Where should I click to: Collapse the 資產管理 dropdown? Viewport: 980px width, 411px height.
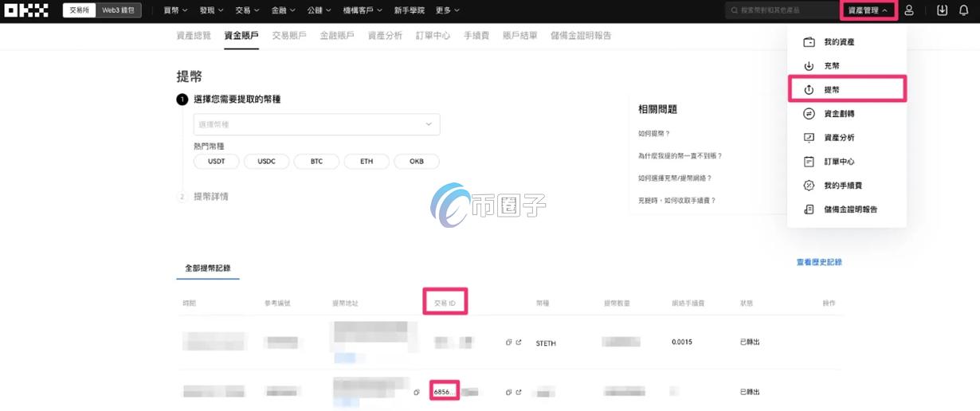tap(868, 10)
